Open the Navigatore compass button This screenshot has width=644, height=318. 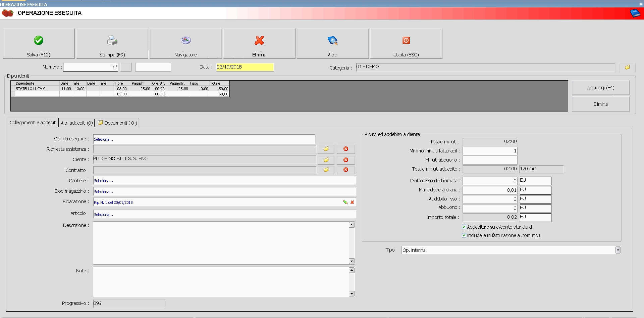point(186,44)
